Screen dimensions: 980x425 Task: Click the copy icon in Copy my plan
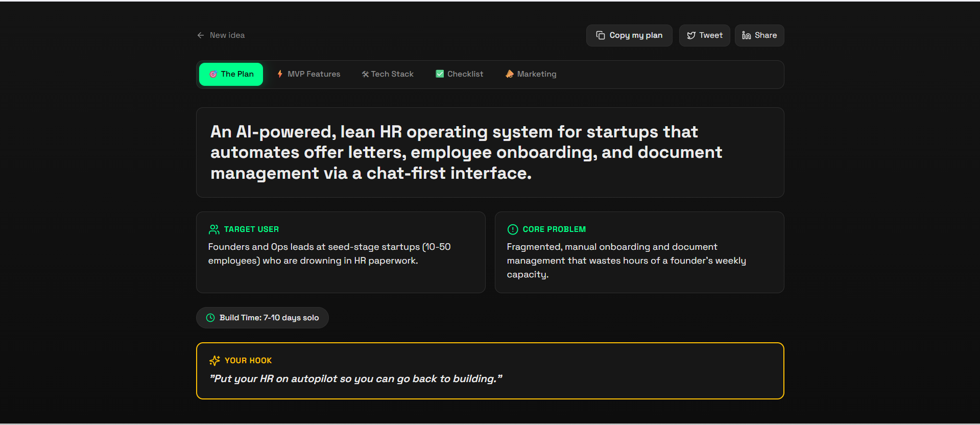click(601, 35)
